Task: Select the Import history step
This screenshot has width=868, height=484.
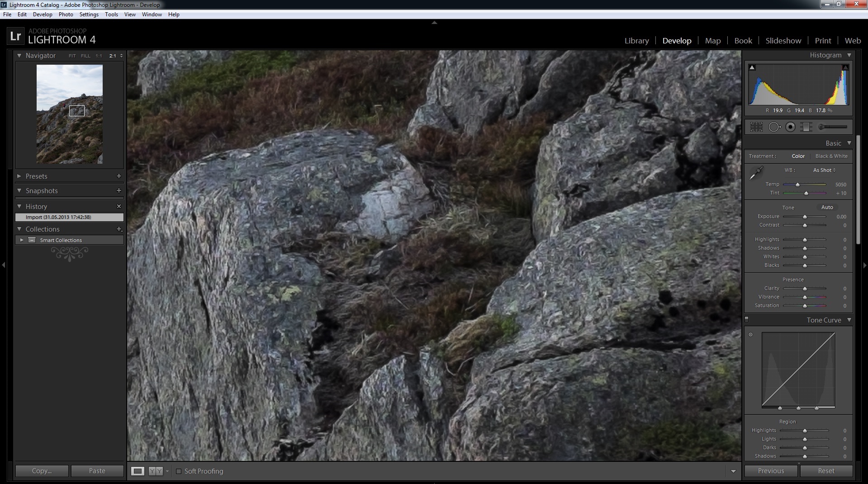Action: pyautogui.click(x=69, y=217)
